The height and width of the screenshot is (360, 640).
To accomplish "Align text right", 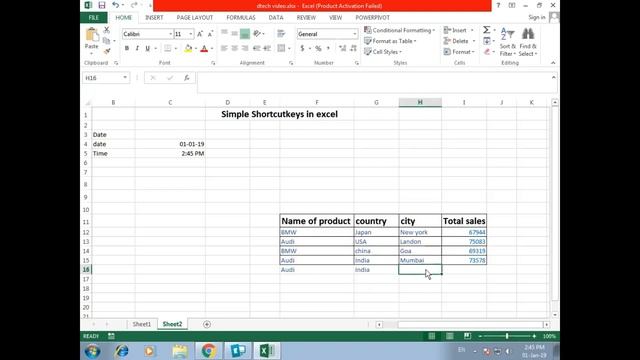I will point(244,48).
